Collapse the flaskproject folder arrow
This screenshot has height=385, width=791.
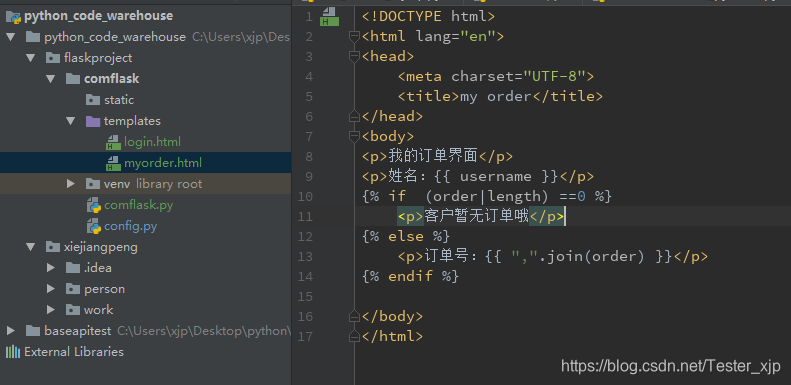pos(31,58)
